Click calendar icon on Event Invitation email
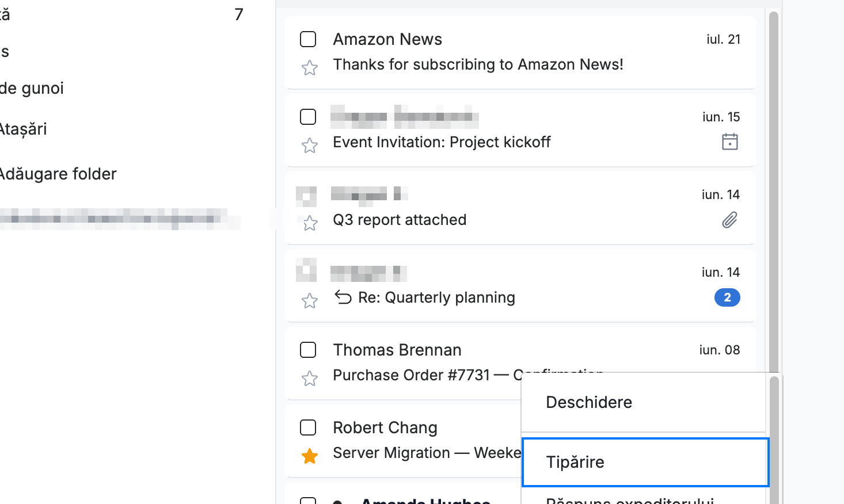This screenshot has height=504, width=844. pos(730,142)
